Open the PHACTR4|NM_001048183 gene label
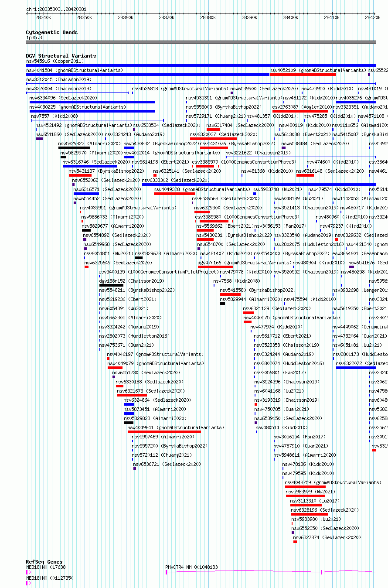The width and height of the screenshot is (388, 588). 192,567
